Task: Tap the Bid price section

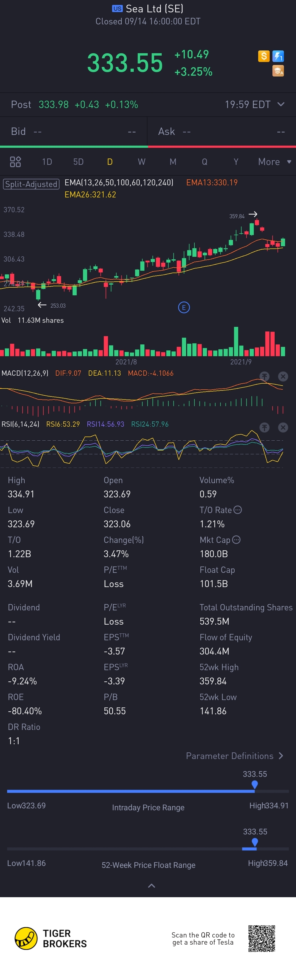Action: 73,131
